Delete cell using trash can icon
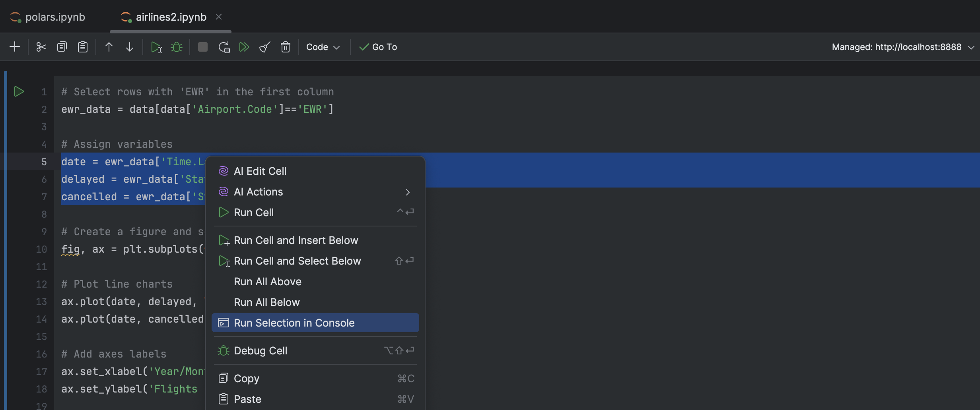The height and width of the screenshot is (410, 980). [286, 47]
